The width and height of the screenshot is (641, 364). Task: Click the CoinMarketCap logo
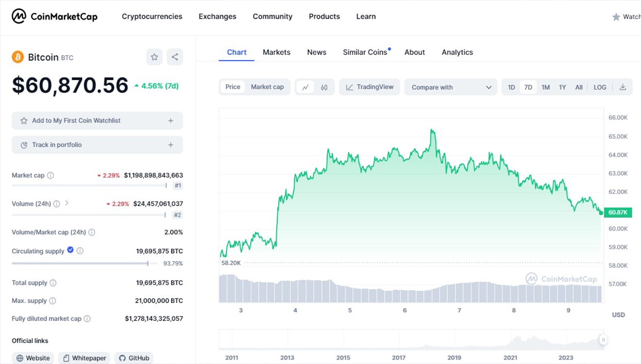click(x=54, y=17)
